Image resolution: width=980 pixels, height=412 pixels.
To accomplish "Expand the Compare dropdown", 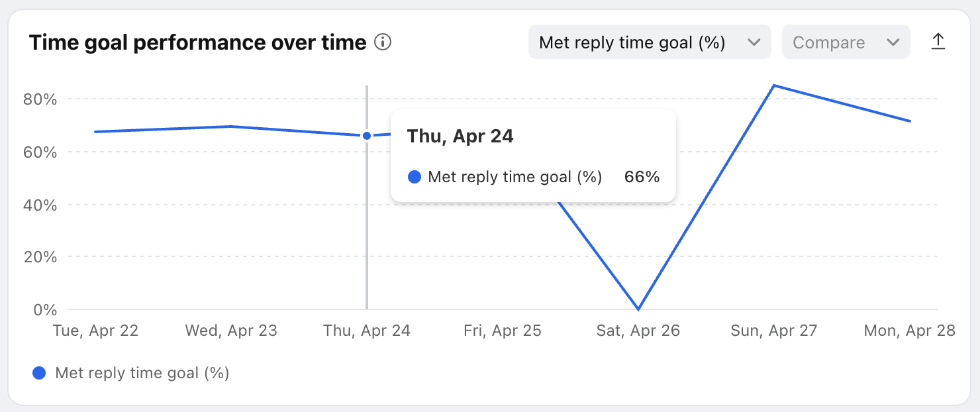I will (846, 42).
